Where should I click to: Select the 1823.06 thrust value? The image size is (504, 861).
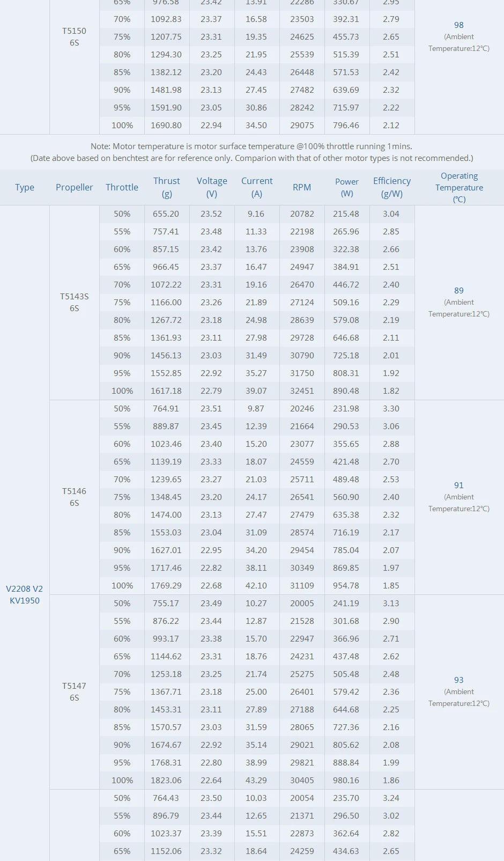[166, 780]
